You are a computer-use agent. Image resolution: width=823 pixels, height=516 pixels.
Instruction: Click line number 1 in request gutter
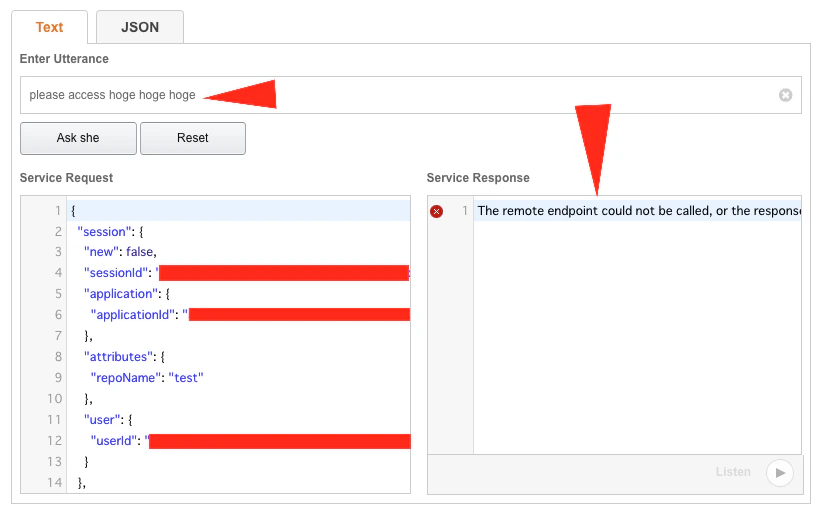click(58, 211)
